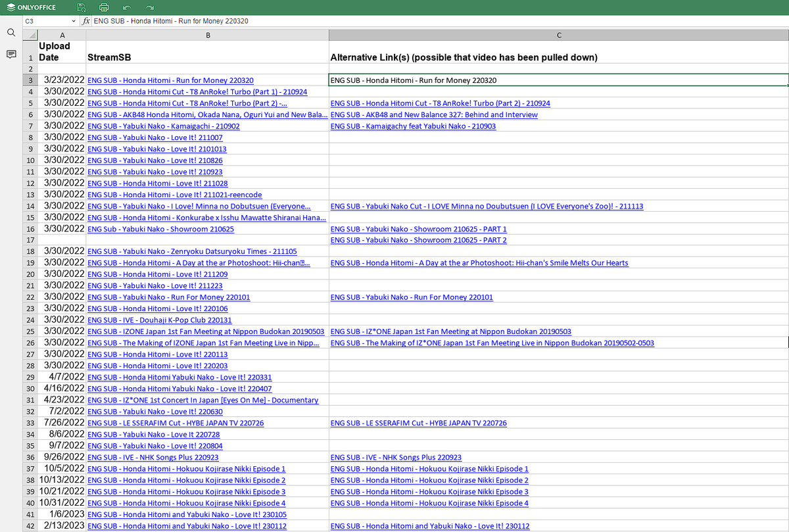Click the 'Upload Date' header cell
The height and width of the screenshot is (532, 789).
point(62,52)
